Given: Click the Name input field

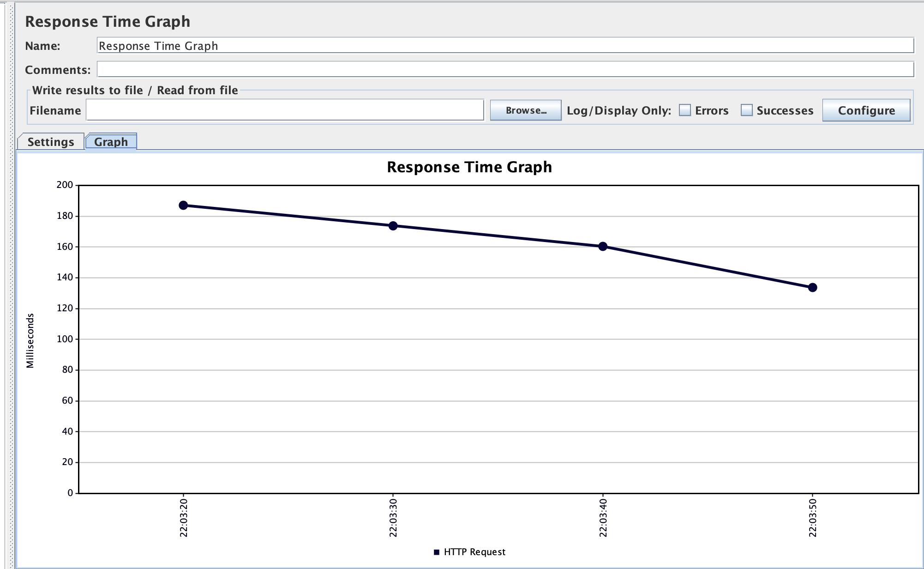Looking at the screenshot, I should pyautogui.click(x=505, y=46).
